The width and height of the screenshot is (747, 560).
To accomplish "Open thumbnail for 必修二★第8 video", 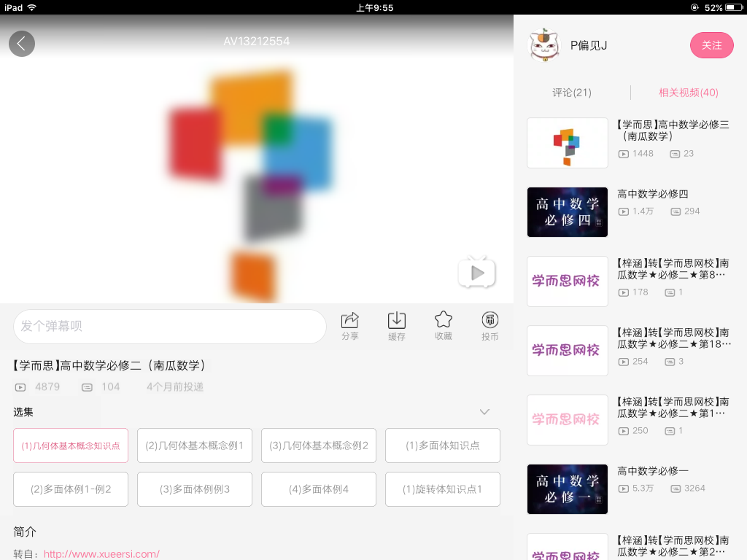I will point(568,281).
